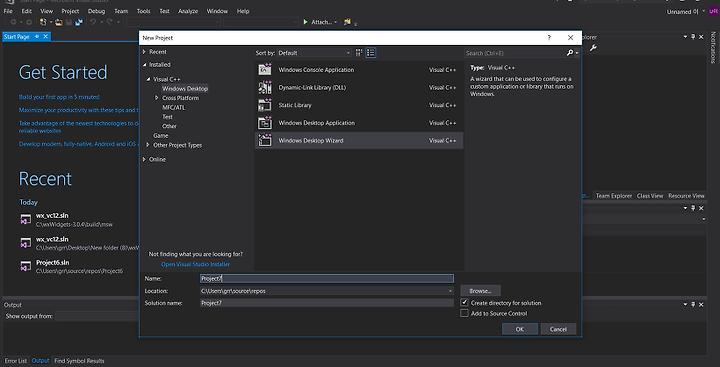Open the File menu
720x367 pixels.
[8, 11]
